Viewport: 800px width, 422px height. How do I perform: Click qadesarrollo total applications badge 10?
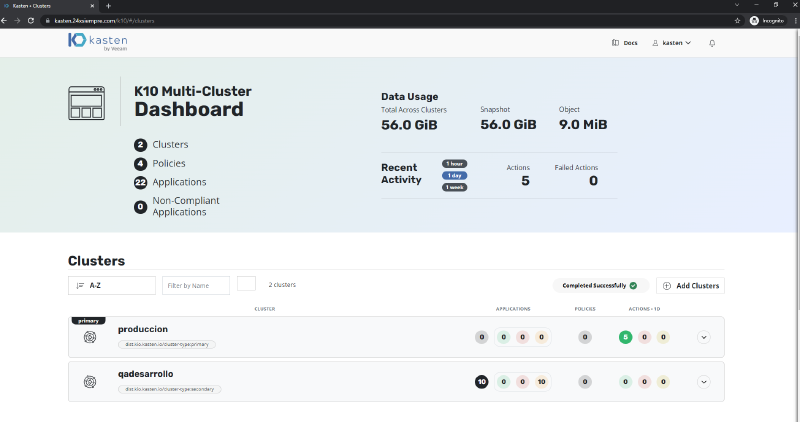(482, 382)
